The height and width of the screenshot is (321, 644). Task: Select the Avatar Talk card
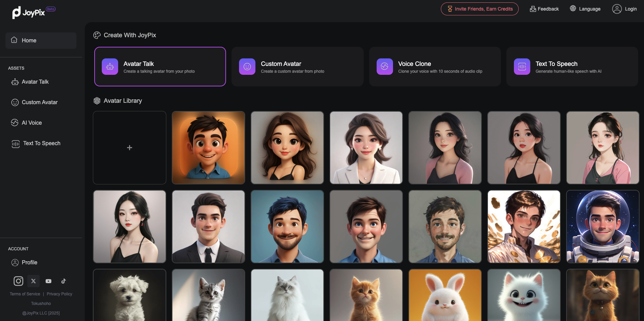tap(160, 67)
